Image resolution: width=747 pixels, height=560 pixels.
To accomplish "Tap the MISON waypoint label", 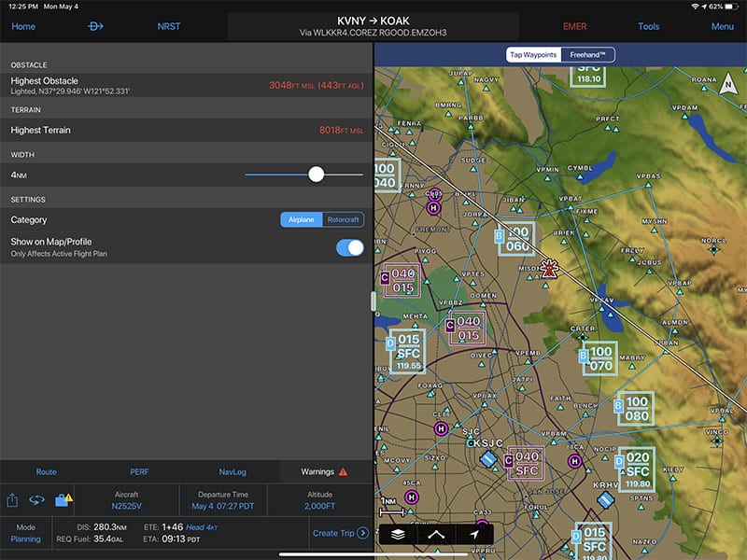I will click(529, 269).
